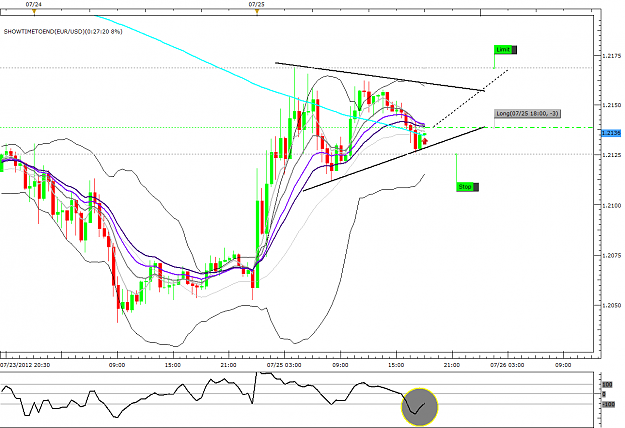Screen dimensions: 625x428
Task: Click the 1.2150 price axis label
Action: (612, 105)
